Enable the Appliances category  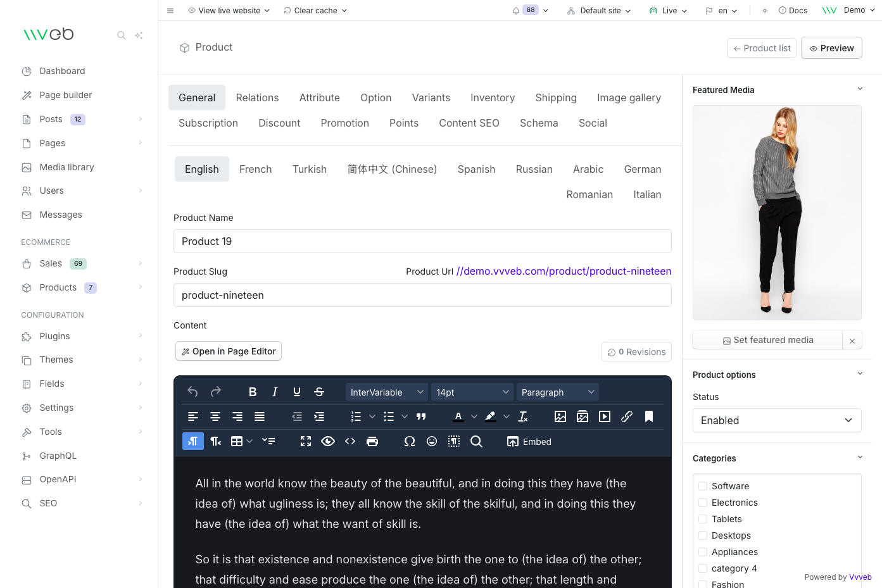tap(703, 552)
